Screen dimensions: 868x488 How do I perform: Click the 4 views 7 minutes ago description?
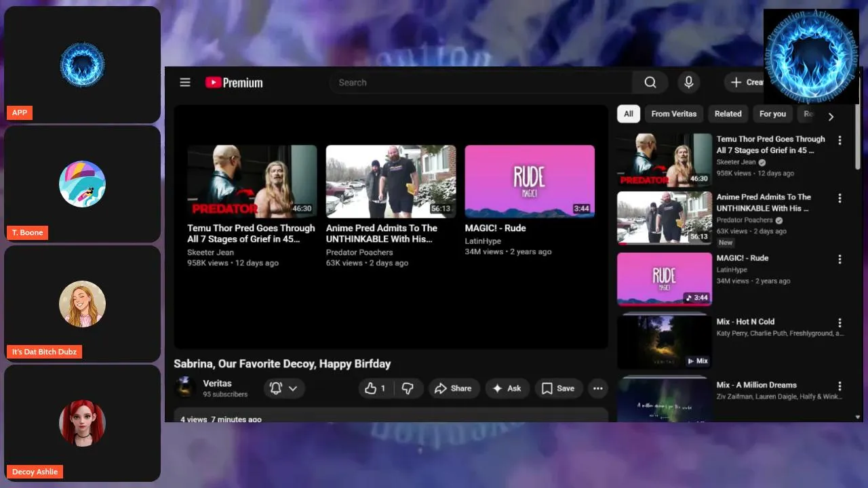(221, 420)
